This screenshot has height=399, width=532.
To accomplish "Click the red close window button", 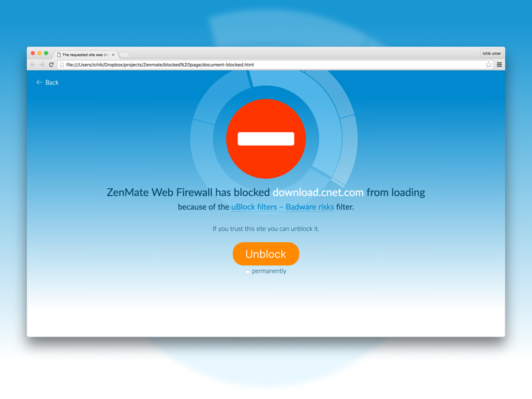I will point(33,53).
